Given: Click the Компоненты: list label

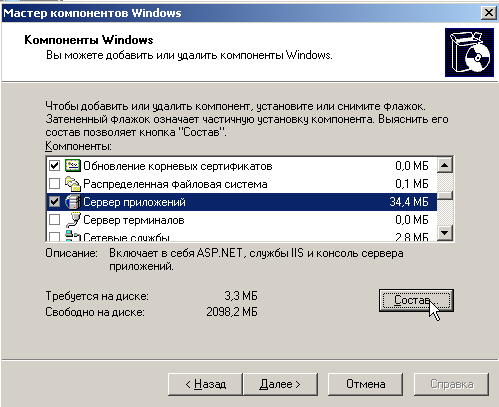Looking at the screenshot, I should click(x=78, y=146).
